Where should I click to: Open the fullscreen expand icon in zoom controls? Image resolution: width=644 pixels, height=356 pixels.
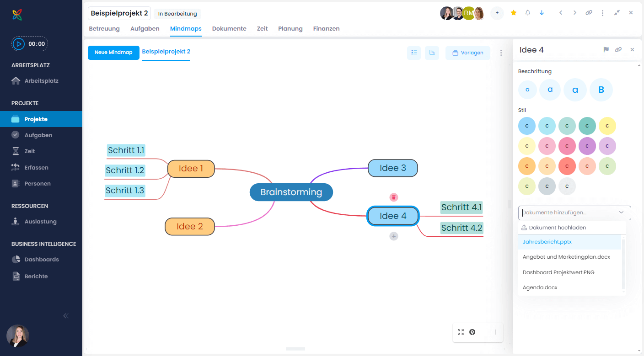[x=461, y=332]
